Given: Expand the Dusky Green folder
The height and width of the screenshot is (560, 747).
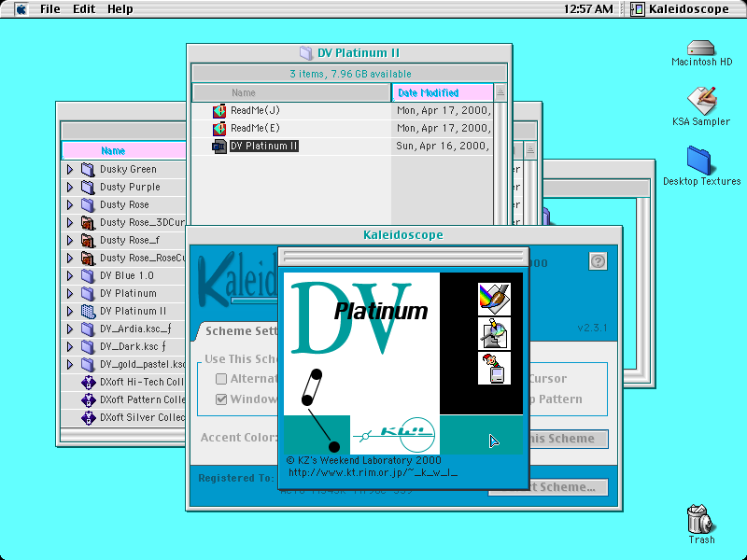Looking at the screenshot, I should [70, 169].
